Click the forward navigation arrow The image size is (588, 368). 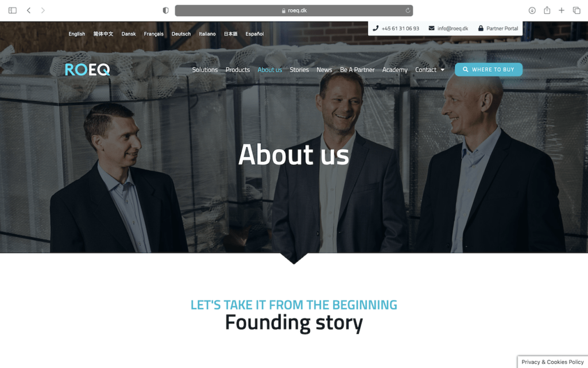pyautogui.click(x=42, y=10)
